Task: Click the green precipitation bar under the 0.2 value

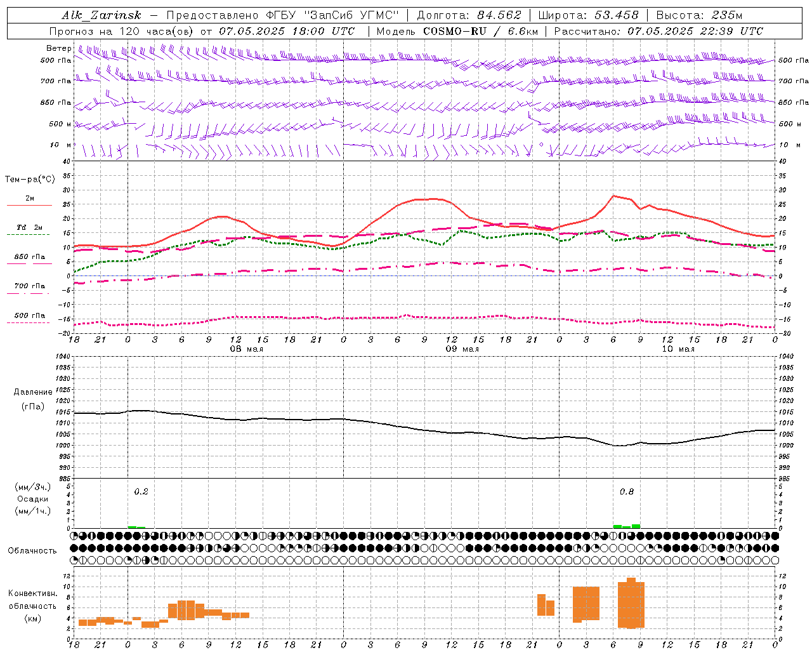Action: pyautogui.click(x=136, y=527)
